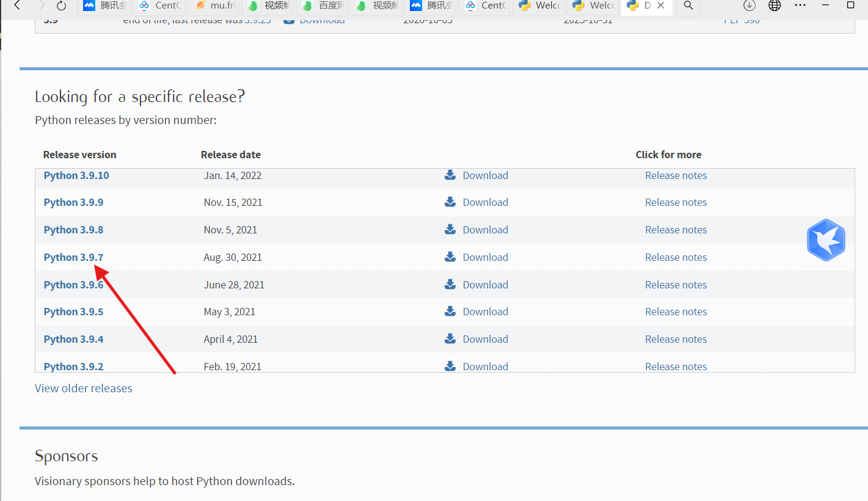868x501 pixels.
Task: Open the Python 3.9.5 release page
Action: tap(74, 312)
